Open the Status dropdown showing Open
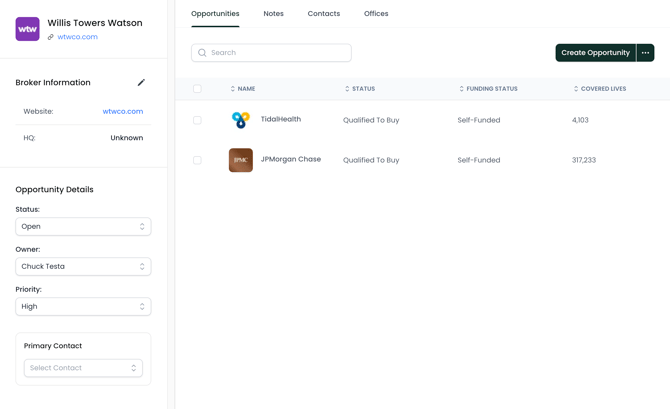Screen dimensions: 670x409 83,227
